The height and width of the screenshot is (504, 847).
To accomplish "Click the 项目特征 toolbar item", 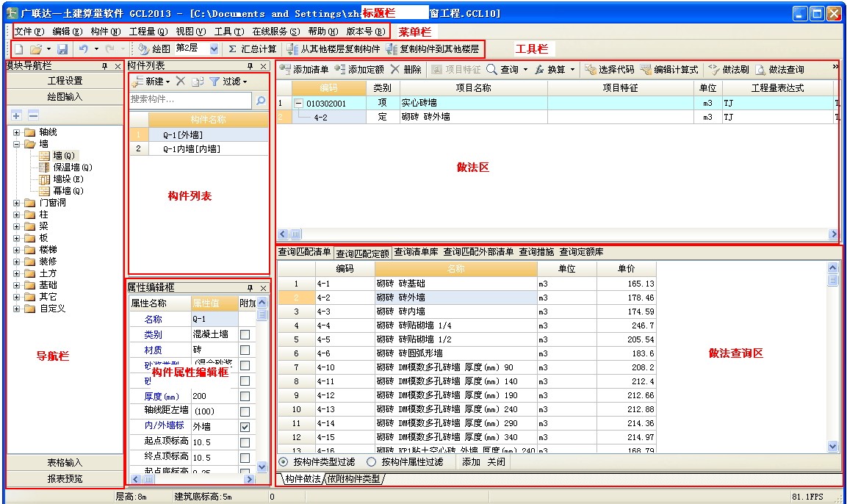I will point(456,70).
